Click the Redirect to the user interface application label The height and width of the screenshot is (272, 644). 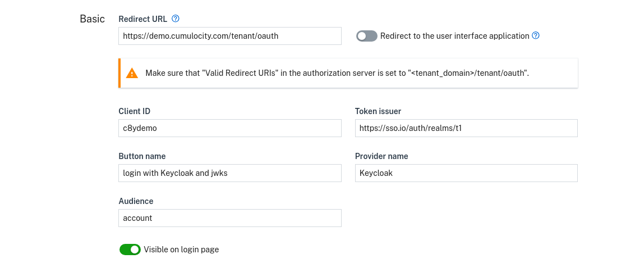point(454,36)
